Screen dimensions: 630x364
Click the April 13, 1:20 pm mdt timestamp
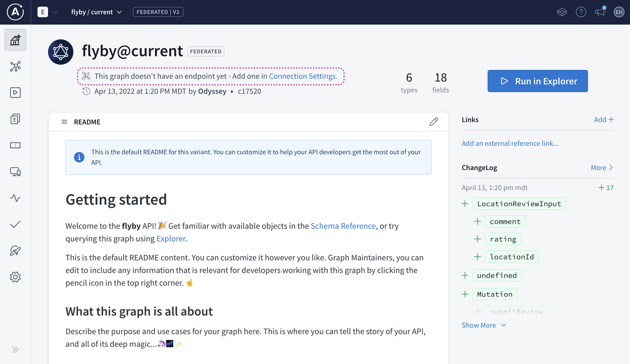click(x=495, y=188)
